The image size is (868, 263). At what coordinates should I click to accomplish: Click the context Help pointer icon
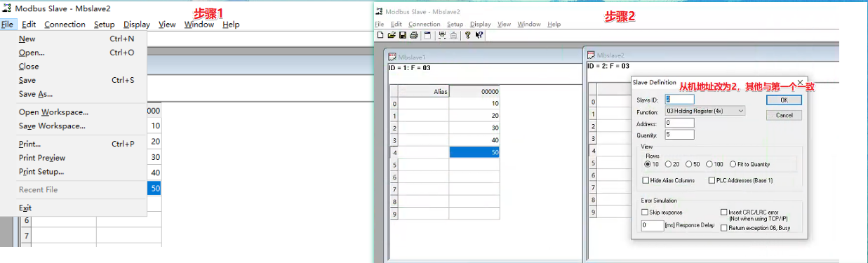(x=479, y=35)
